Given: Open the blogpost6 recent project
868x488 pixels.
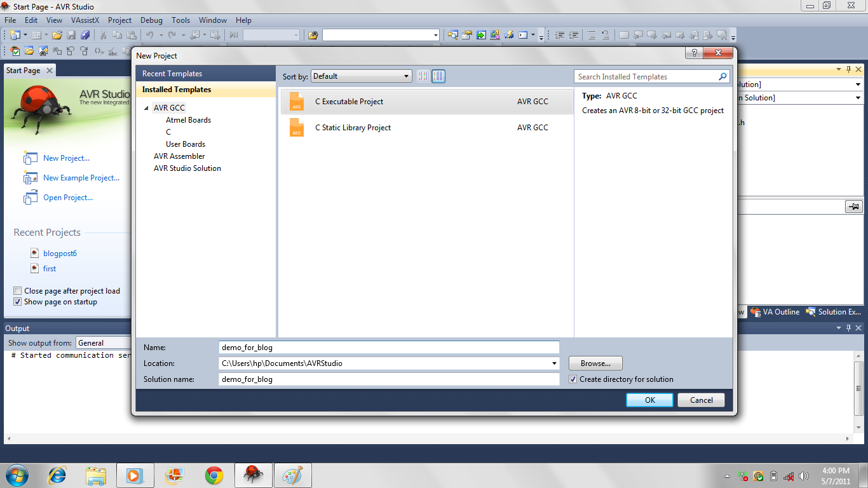Looking at the screenshot, I should (x=60, y=253).
